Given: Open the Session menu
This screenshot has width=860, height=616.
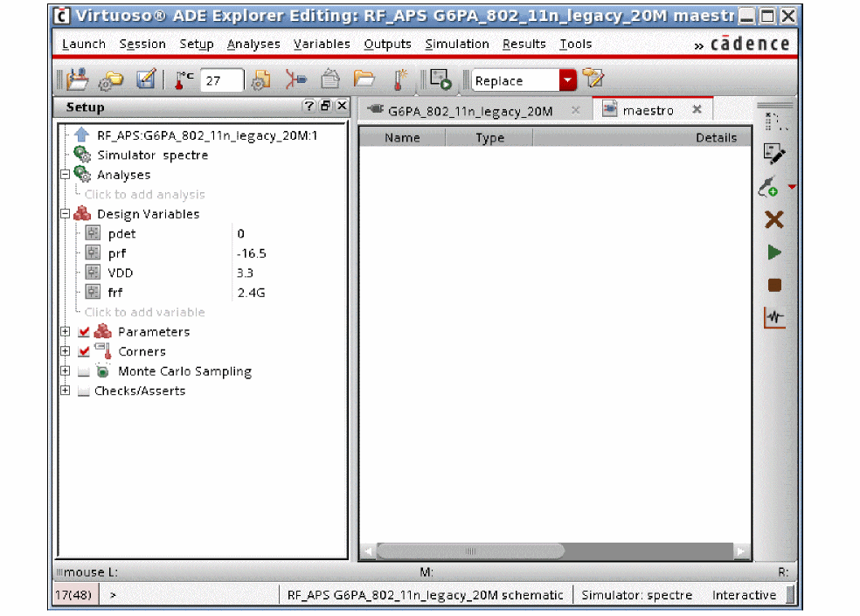Looking at the screenshot, I should 142,44.
